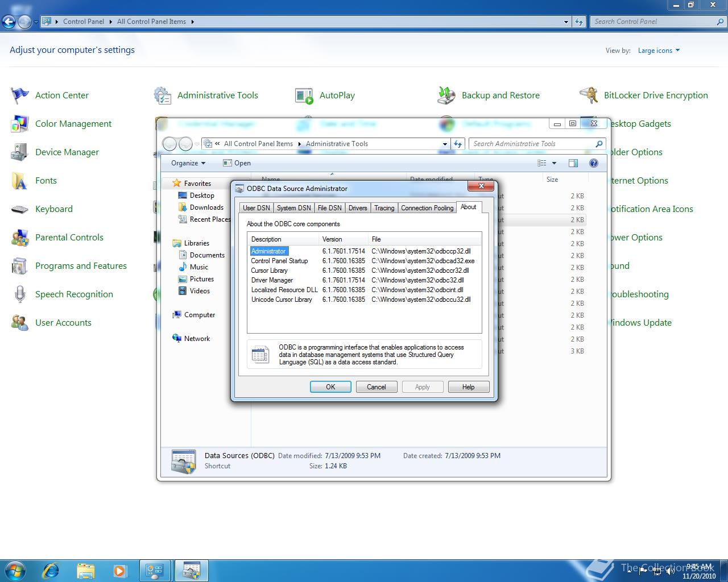Image resolution: width=728 pixels, height=582 pixels.
Task: Expand breadcrumb arrow after All Control Panel Items
Action: [x=192, y=22]
